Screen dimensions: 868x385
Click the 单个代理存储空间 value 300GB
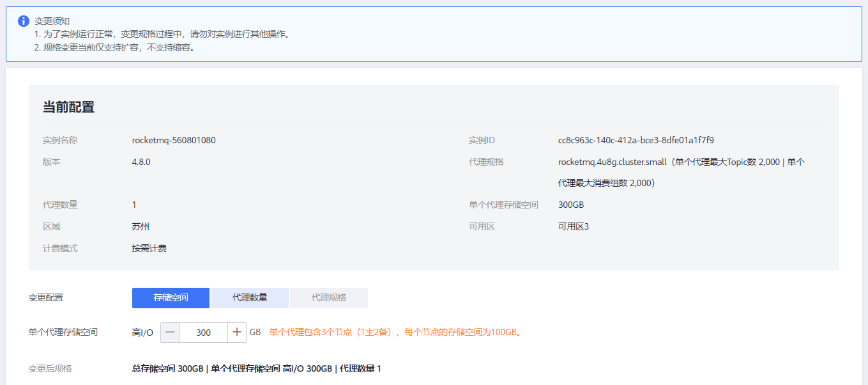[x=571, y=205]
